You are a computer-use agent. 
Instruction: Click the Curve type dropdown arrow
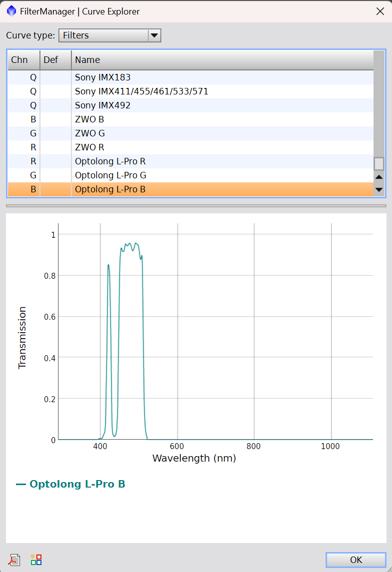(154, 35)
